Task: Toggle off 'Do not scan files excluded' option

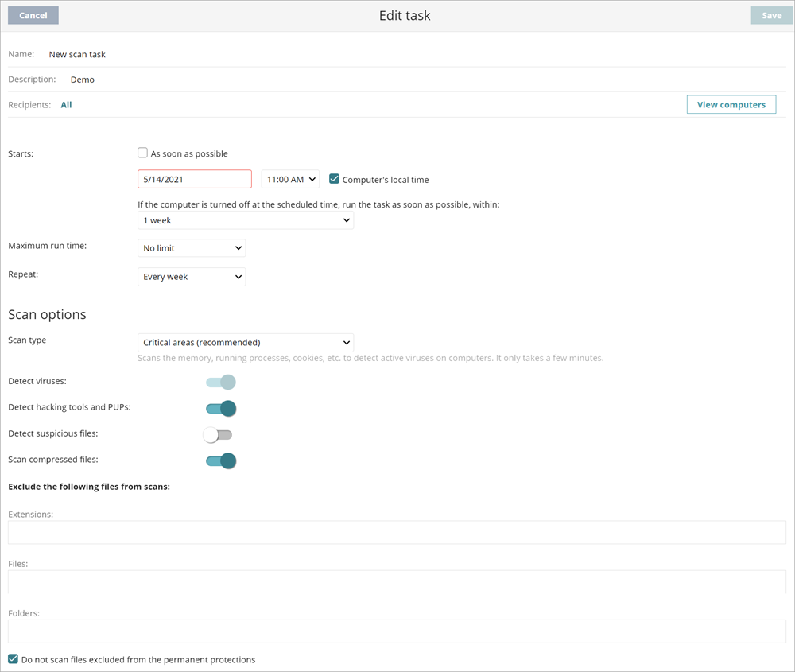Action: click(x=12, y=659)
